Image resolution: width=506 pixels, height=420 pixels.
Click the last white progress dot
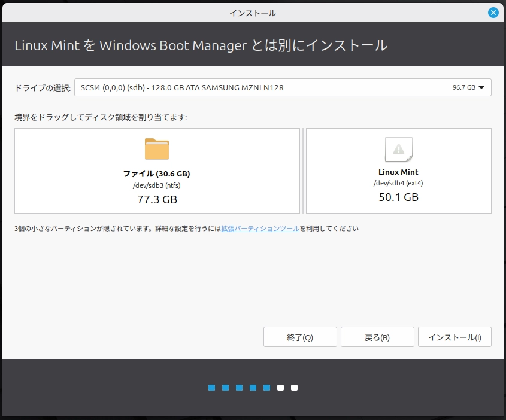pos(294,388)
